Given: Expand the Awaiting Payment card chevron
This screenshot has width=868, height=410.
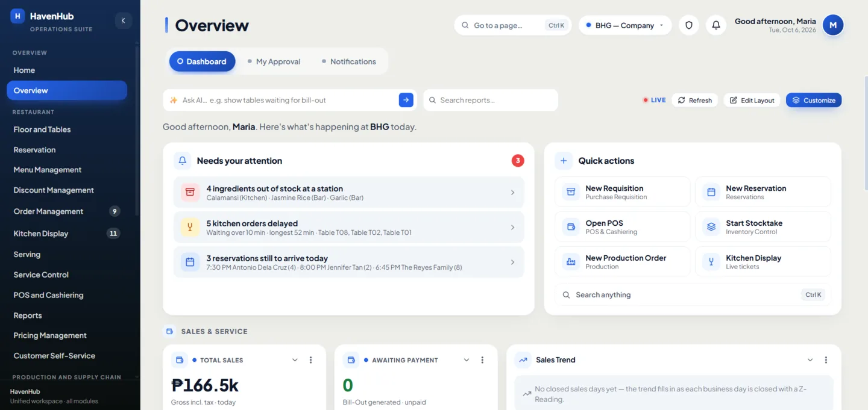Looking at the screenshot, I should (x=467, y=360).
